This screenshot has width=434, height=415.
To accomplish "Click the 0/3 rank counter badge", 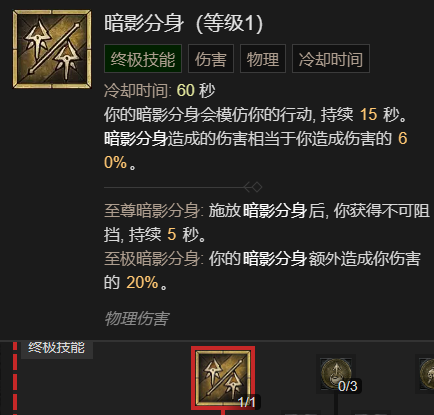I will (x=347, y=386).
